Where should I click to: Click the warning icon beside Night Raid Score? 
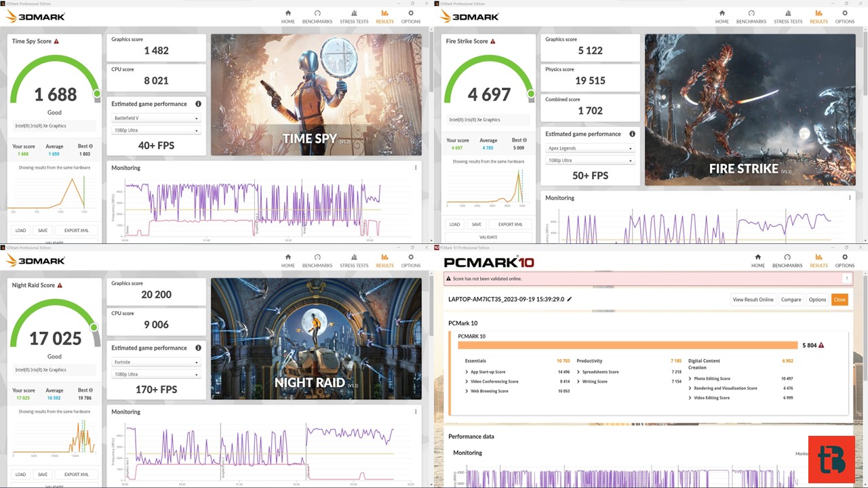(60, 285)
